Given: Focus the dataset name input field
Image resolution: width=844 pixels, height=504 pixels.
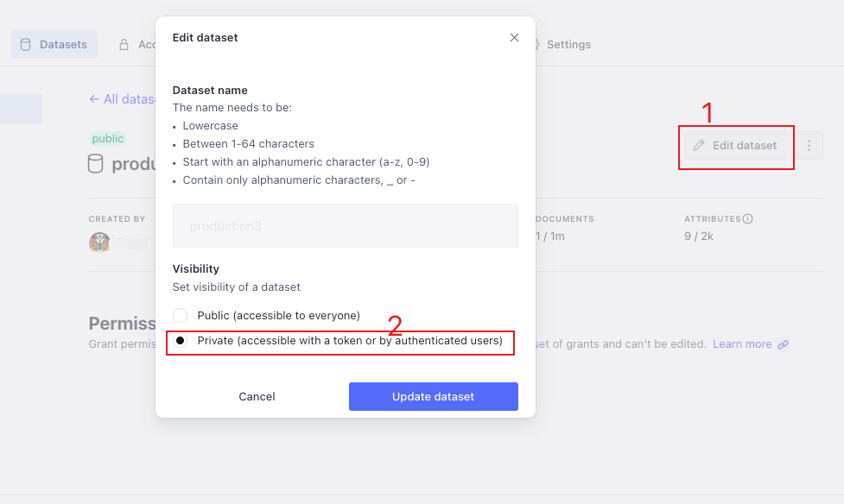Looking at the screenshot, I should (346, 226).
